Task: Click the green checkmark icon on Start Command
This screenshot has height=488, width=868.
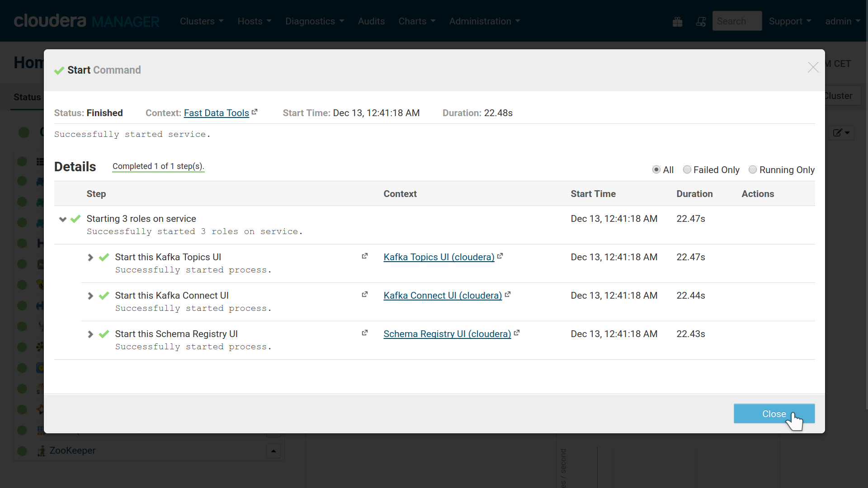Action: click(58, 70)
